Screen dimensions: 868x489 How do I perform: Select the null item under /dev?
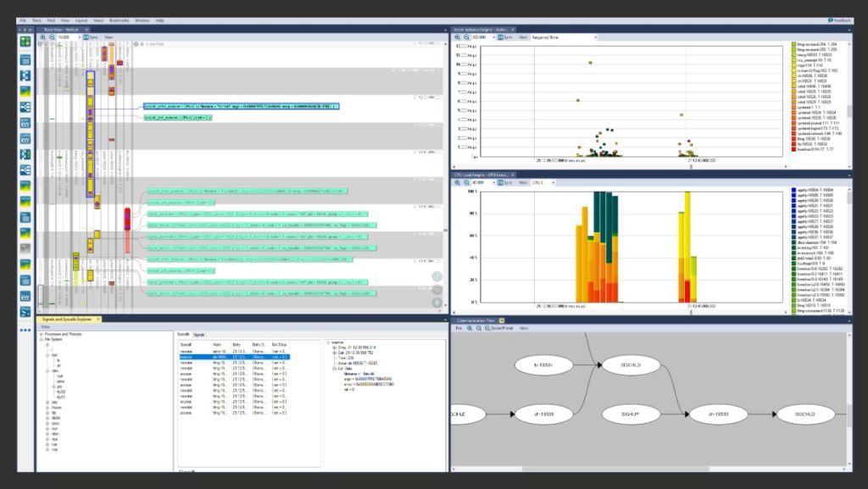60,375
